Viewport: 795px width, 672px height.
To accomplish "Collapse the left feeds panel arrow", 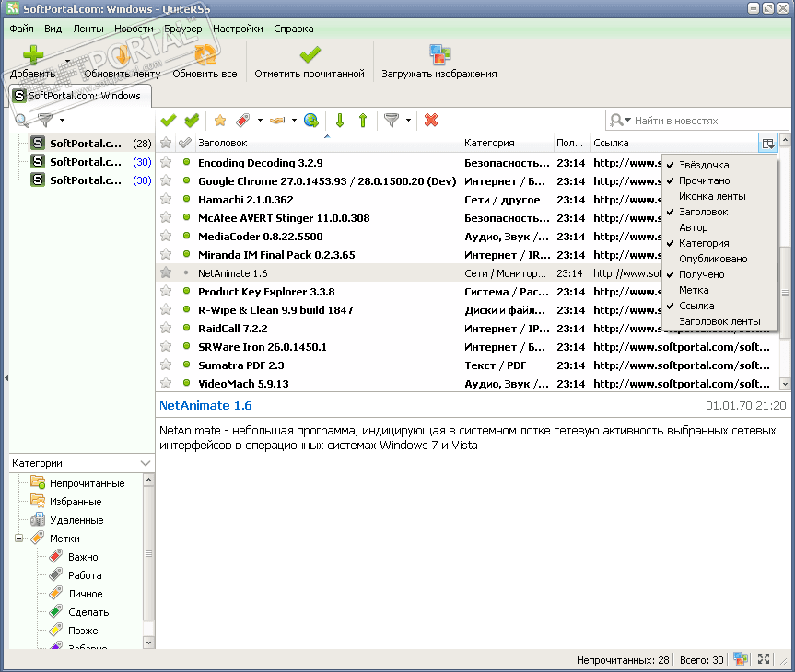I will click(x=6, y=377).
